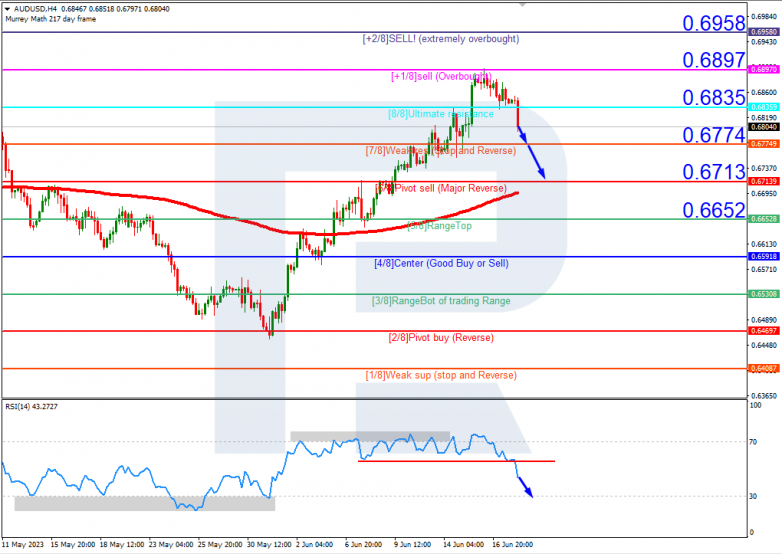The height and width of the screenshot is (554, 782).
Task: Select the large 0.6774 level label
Action: (x=714, y=135)
